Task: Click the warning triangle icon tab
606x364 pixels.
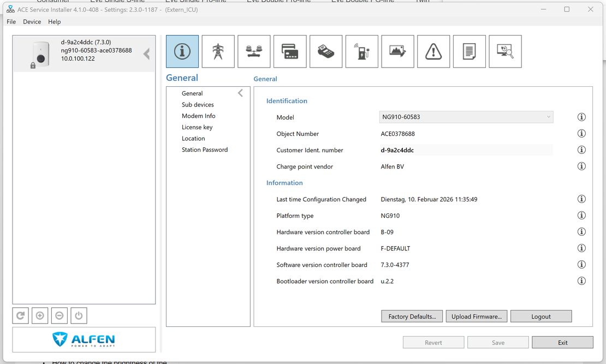Action: 433,51
